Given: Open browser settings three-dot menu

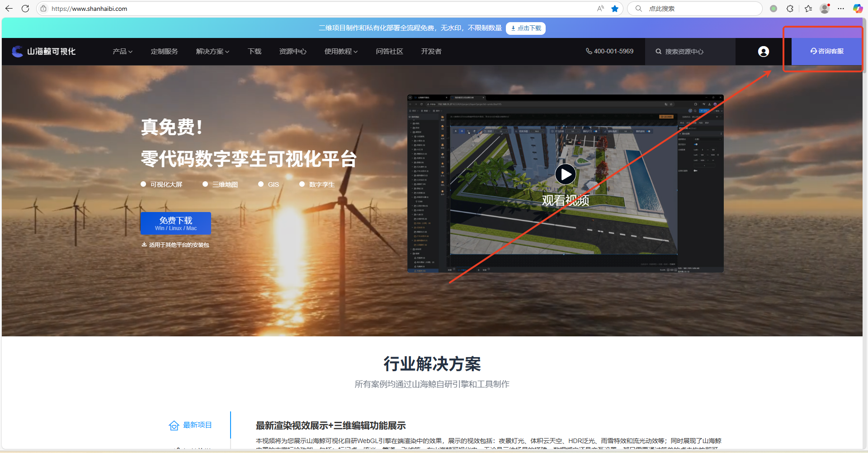Looking at the screenshot, I should point(841,9).
